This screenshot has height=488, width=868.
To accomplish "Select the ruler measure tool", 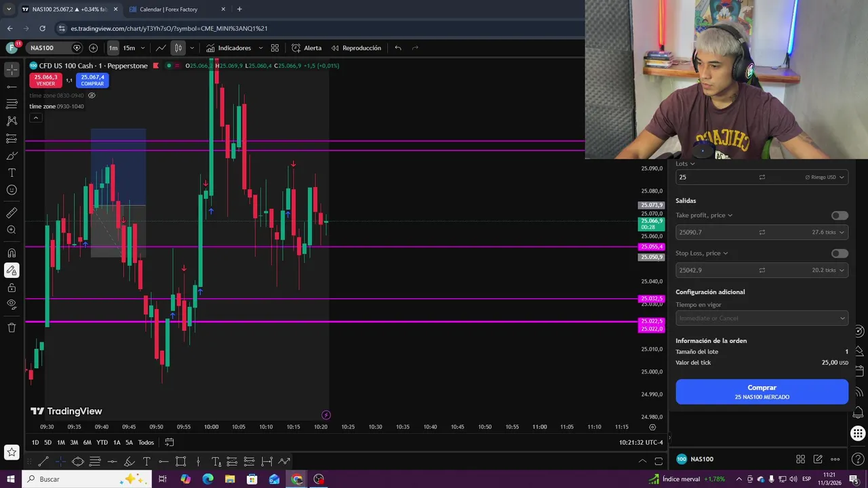I will point(12,213).
